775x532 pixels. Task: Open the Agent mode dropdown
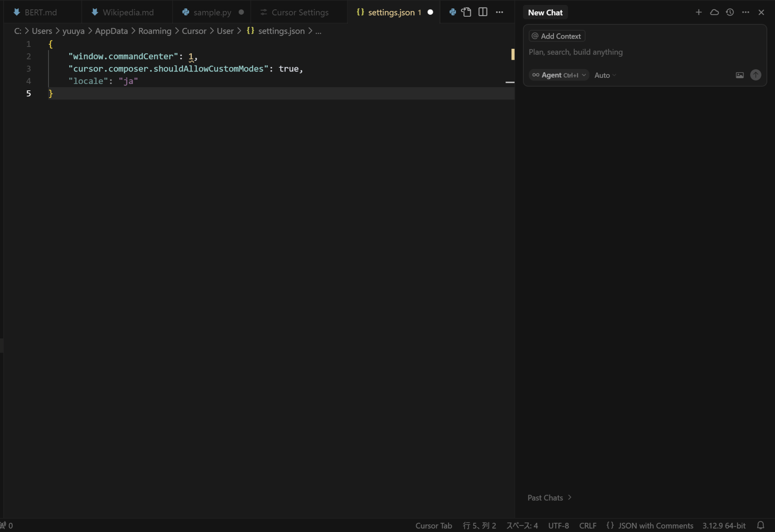[x=559, y=75]
